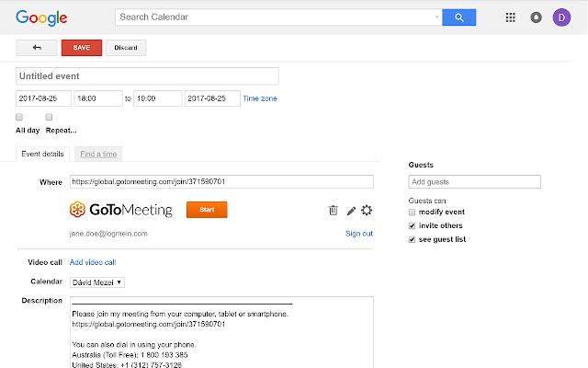Click the back arrow button
588x368 pixels.
37,47
